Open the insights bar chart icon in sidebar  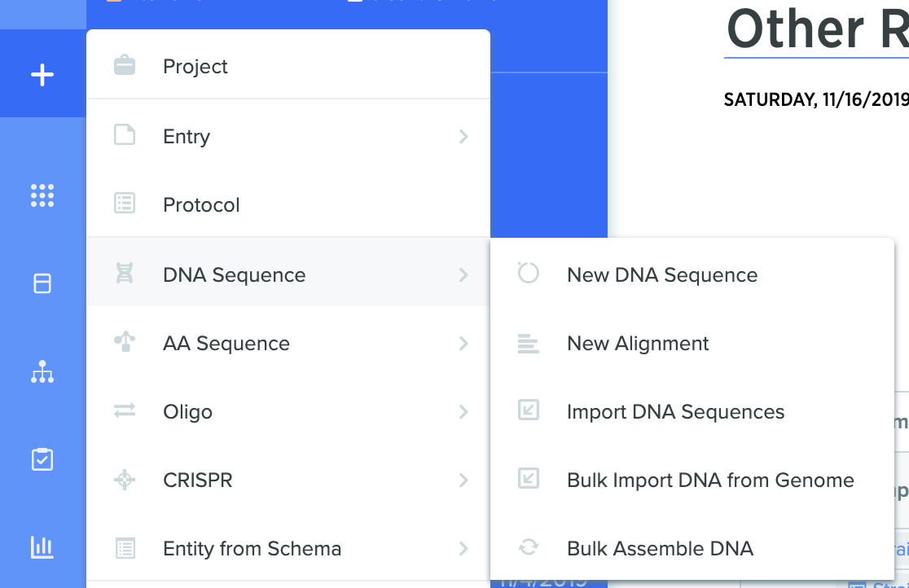(x=42, y=546)
